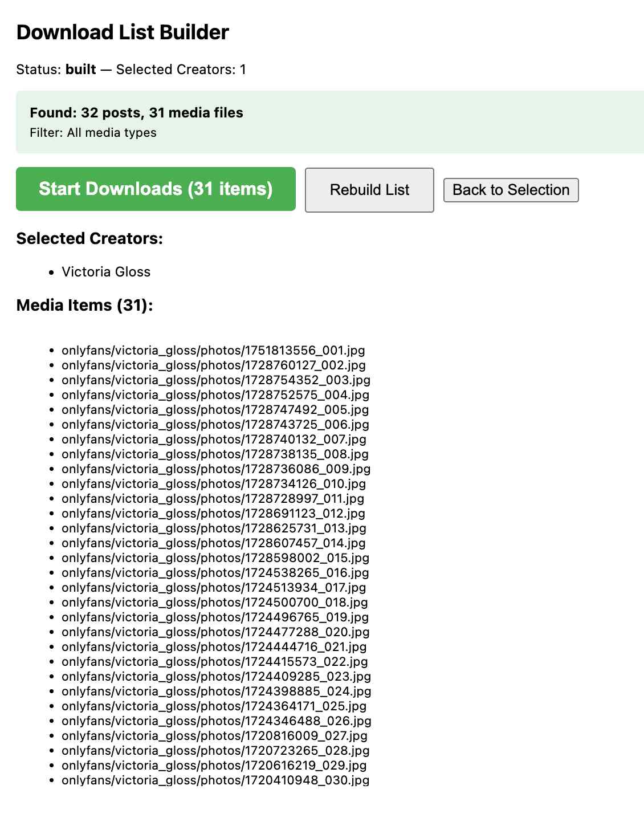Click the Found: 32 posts, 31 media files banner
This screenshot has height=838, width=644.
[136, 112]
